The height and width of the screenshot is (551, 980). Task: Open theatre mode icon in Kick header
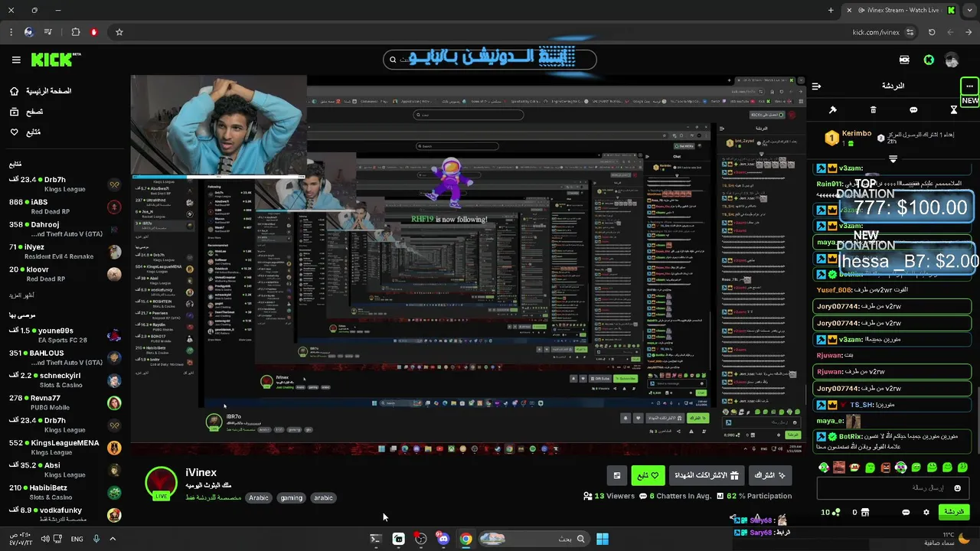904,60
